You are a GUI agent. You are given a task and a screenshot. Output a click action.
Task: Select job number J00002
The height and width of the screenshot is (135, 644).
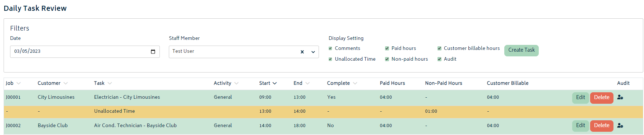(x=13, y=126)
